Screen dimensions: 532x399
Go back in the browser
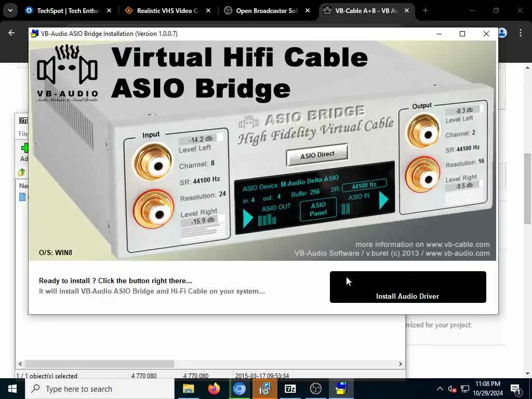tap(11, 33)
